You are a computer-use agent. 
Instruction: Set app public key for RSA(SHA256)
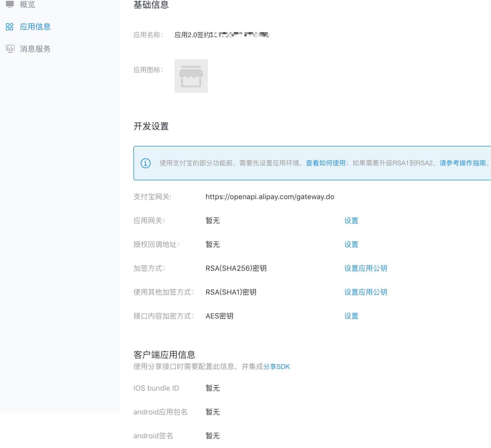pos(365,268)
